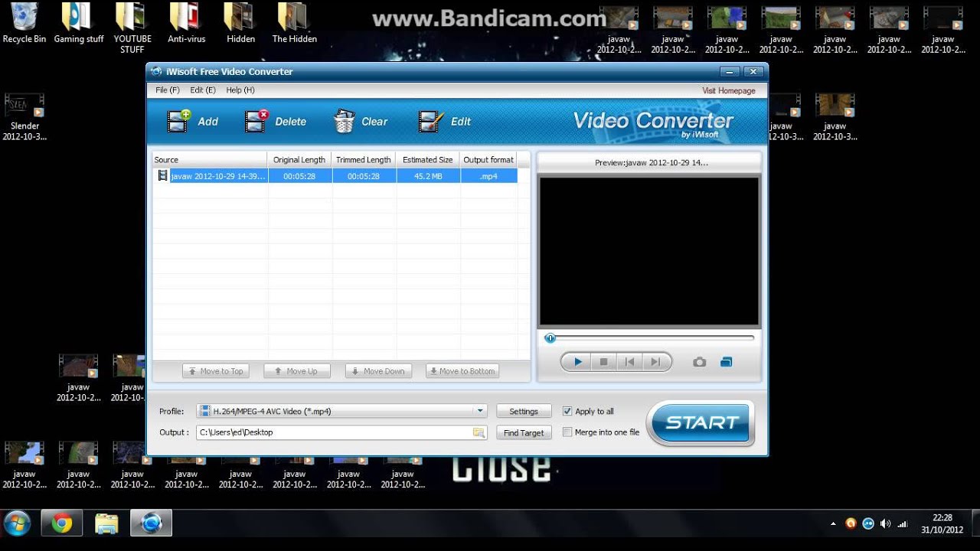This screenshot has height=551, width=980.
Task: Click the Add video toolbar icon
Action: (179, 121)
